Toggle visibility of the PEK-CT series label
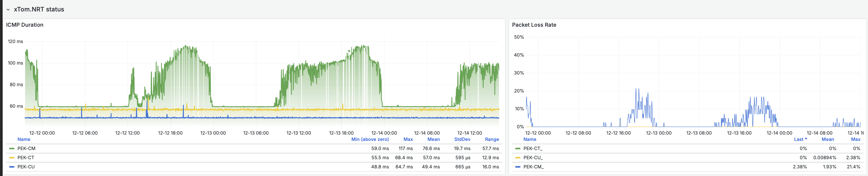 point(26,157)
